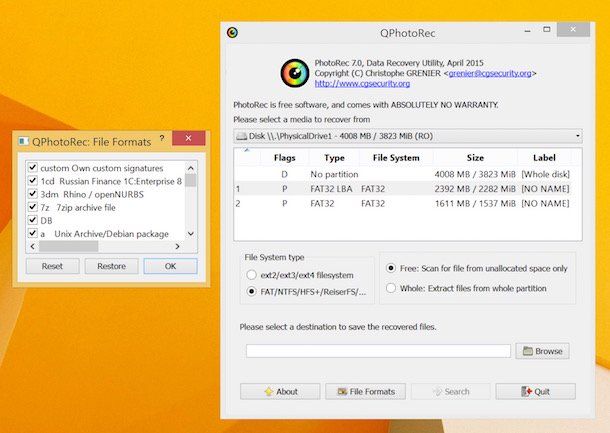Select Whole: Extract files from whole partition

(x=390, y=290)
